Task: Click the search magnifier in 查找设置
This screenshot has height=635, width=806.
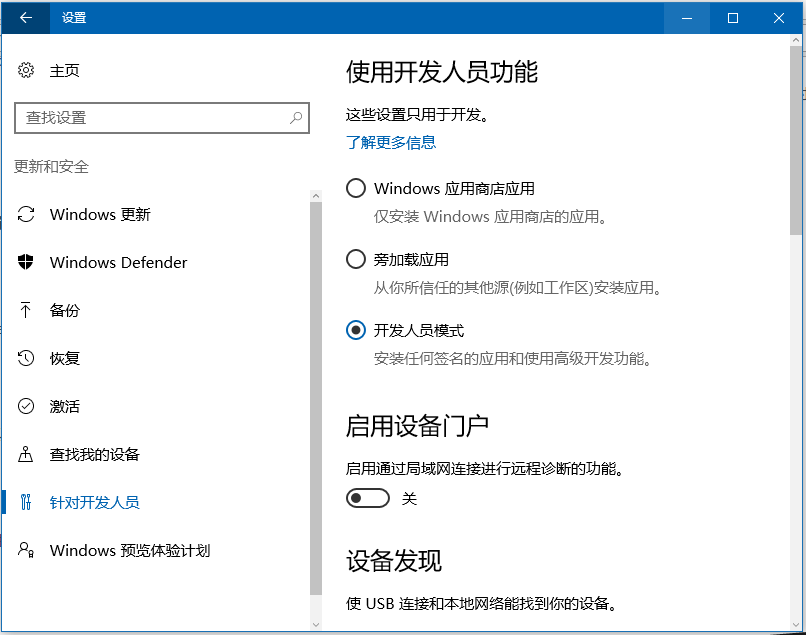Action: coord(296,118)
